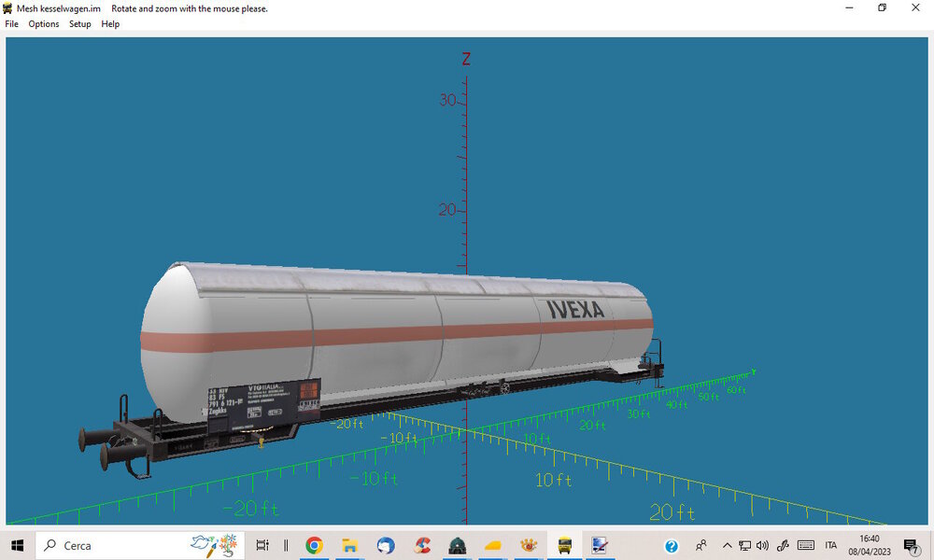The image size is (934, 560).
Task: Change the ITA input language
Action: pos(831,545)
